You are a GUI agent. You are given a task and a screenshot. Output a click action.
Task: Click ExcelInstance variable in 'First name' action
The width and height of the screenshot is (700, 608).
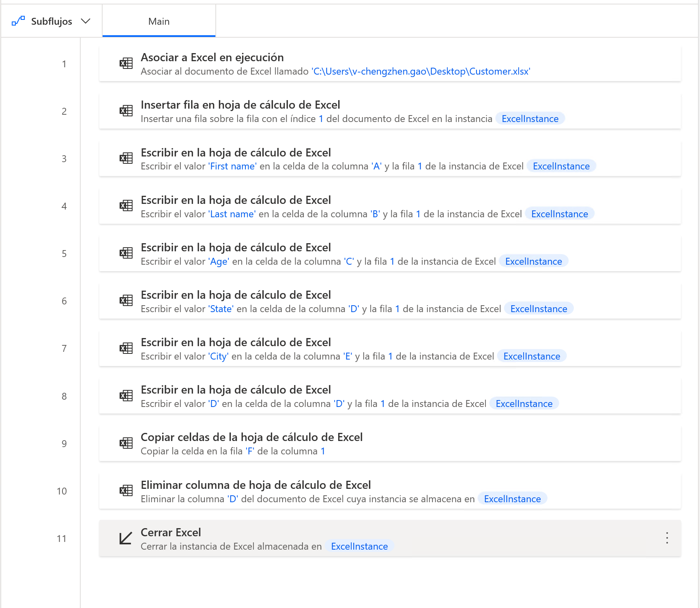(x=561, y=166)
